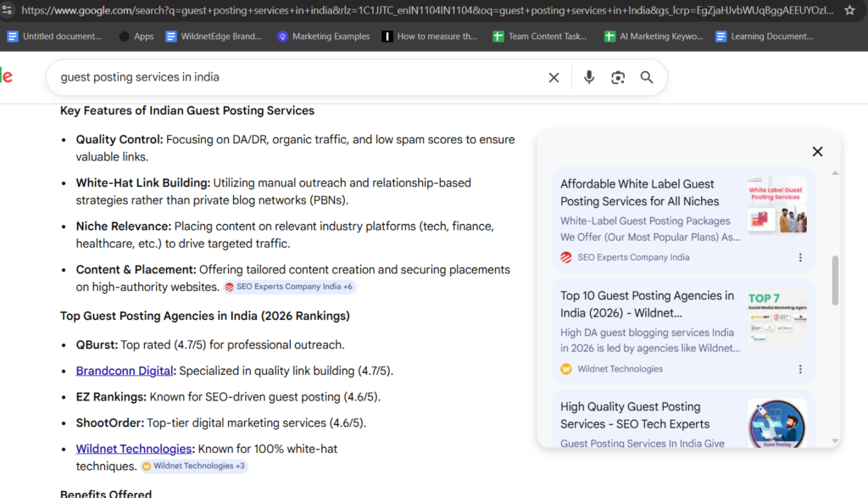The height and width of the screenshot is (498, 868).
Task: Follow the Brandconn Digital link
Action: 125,371
